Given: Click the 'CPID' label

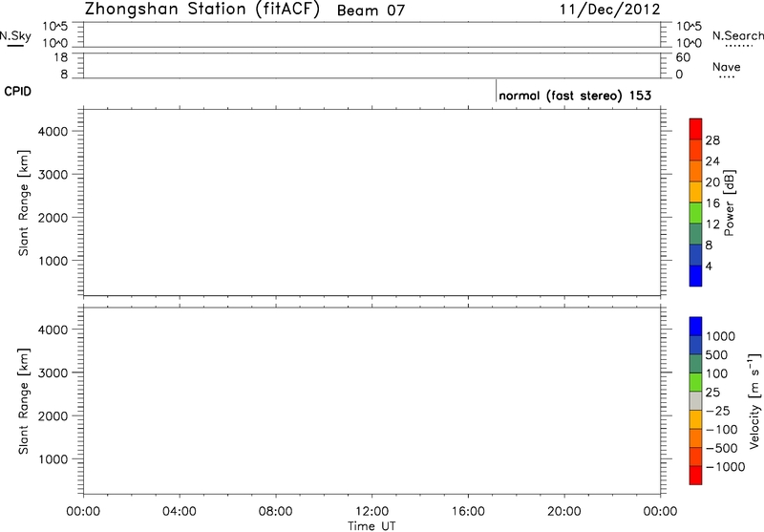Looking at the screenshot, I should click(17, 92).
